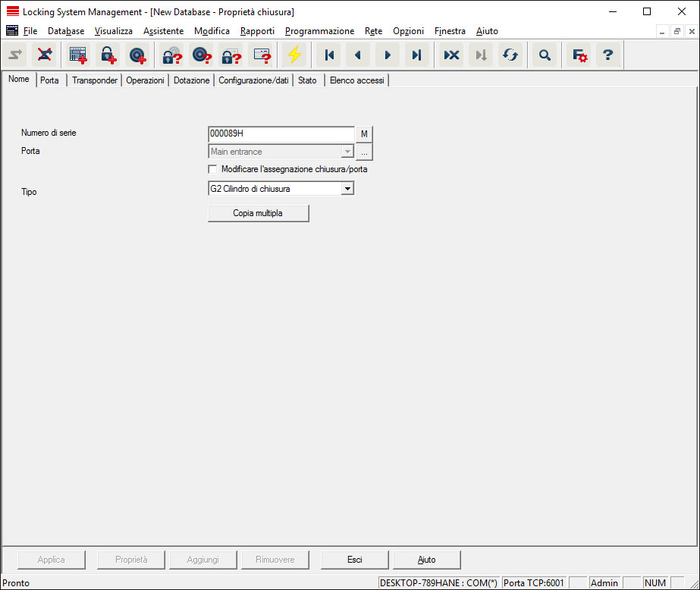Click the yellow lightning bolt program icon
The height and width of the screenshot is (590, 700).
pos(293,55)
